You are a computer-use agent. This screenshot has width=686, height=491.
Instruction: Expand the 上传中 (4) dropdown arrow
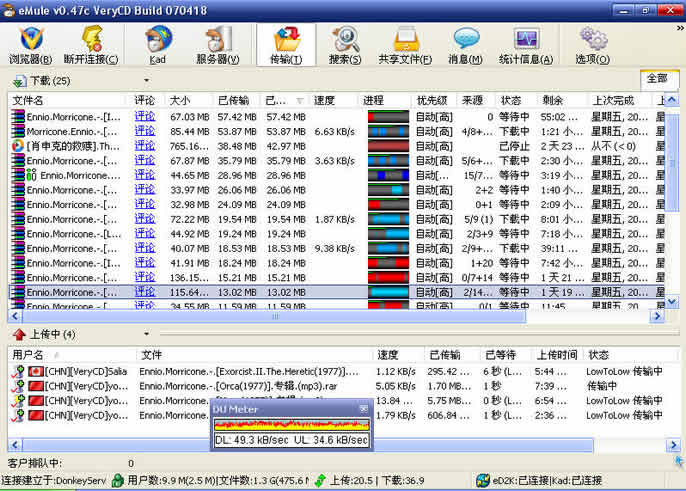(147, 334)
